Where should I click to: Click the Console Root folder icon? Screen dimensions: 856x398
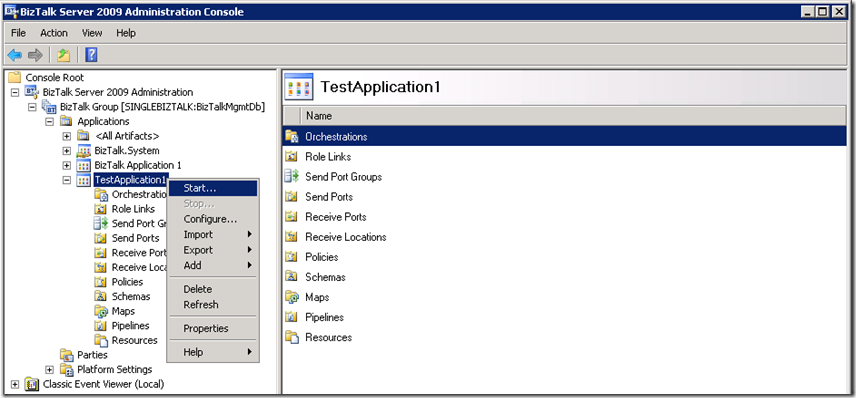[x=15, y=78]
